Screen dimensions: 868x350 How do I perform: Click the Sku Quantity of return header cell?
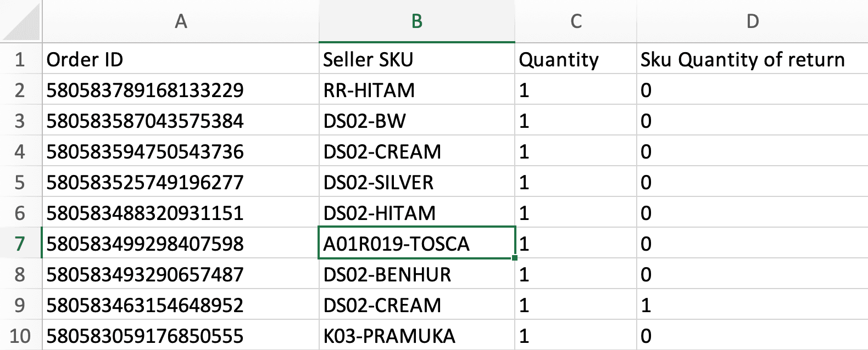click(x=752, y=59)
